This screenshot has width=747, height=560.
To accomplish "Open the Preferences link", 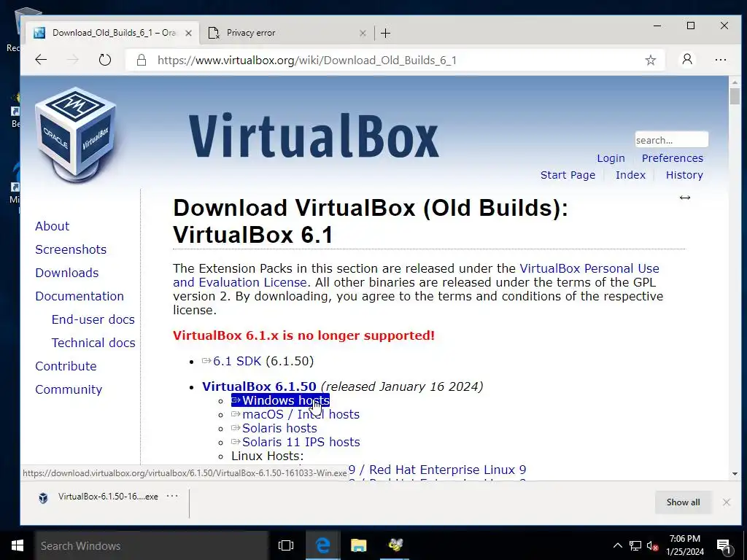I will click(x=672, y=158).
